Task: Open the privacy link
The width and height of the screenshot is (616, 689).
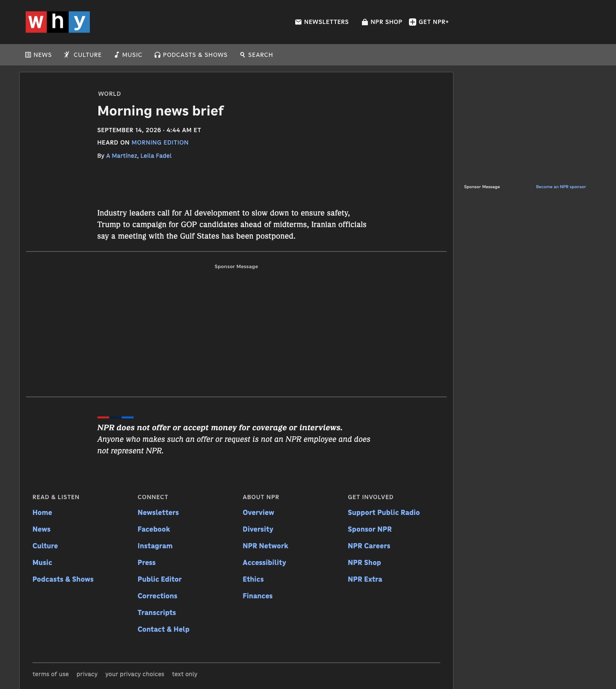Action: pos(87,674)
